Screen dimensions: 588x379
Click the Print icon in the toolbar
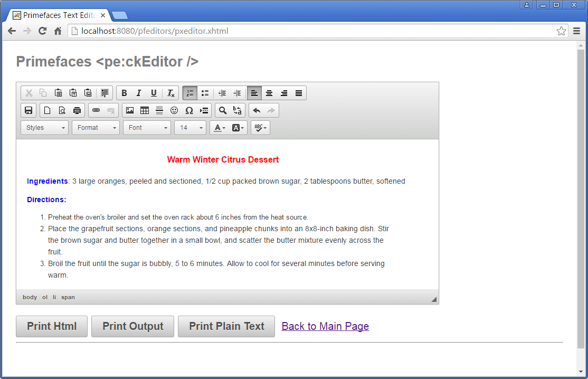point(77,110)
